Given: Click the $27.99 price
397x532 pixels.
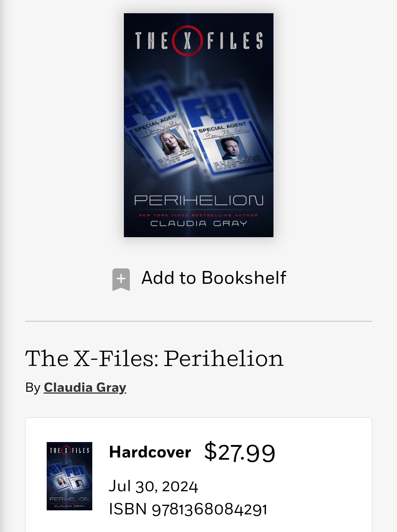Looking at the screenshot, I should [x=240, y=452].
